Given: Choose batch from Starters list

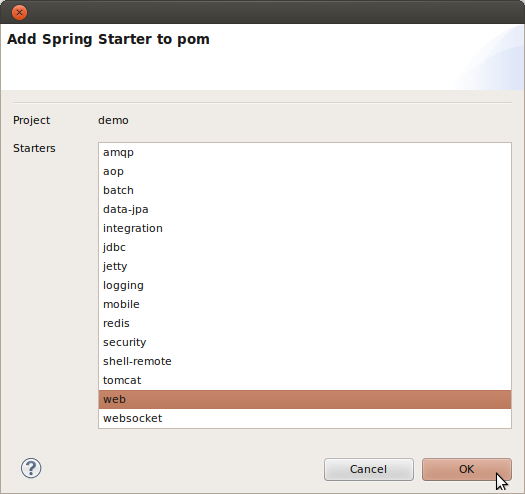Looking at the screenshot, I should coord(305,190).
